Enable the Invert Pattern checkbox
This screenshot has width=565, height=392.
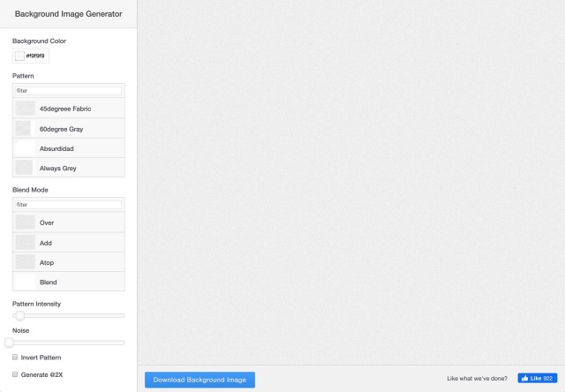pos(15,358)
